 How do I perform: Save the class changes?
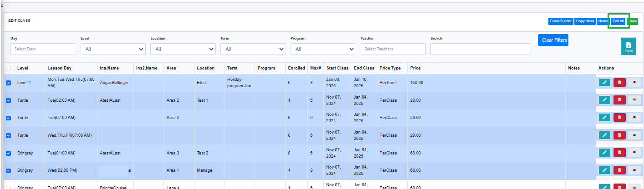click(633, 21)
